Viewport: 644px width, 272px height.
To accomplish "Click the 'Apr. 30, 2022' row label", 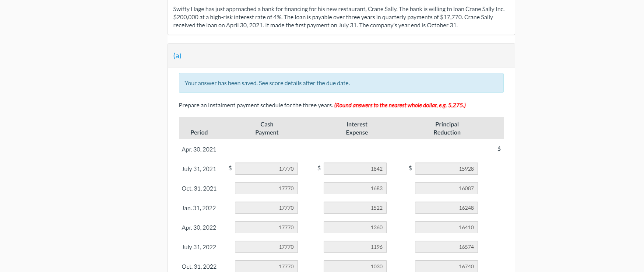I will click(199, 227).
